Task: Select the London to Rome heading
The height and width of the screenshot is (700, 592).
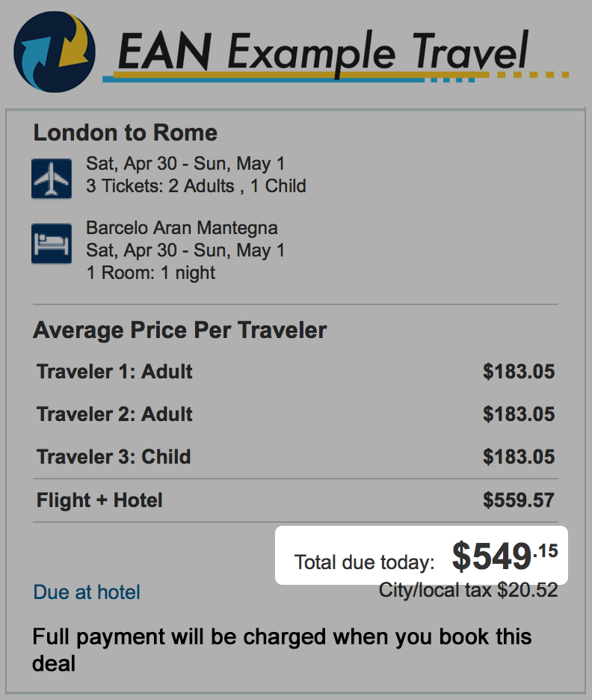Action: pos(126,132)
